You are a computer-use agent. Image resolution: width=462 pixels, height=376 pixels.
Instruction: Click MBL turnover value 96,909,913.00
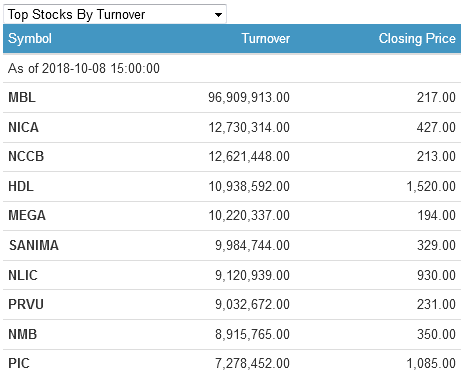249,97
